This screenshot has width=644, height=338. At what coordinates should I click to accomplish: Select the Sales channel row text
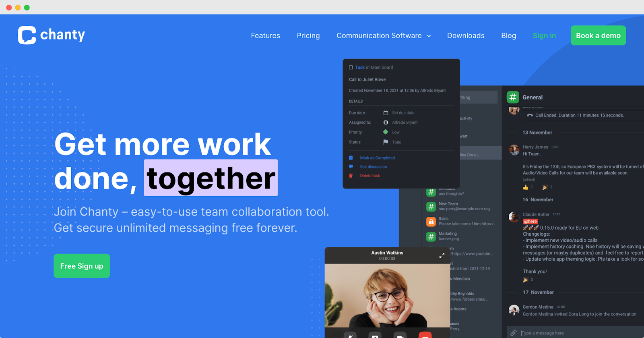(467, 222)
